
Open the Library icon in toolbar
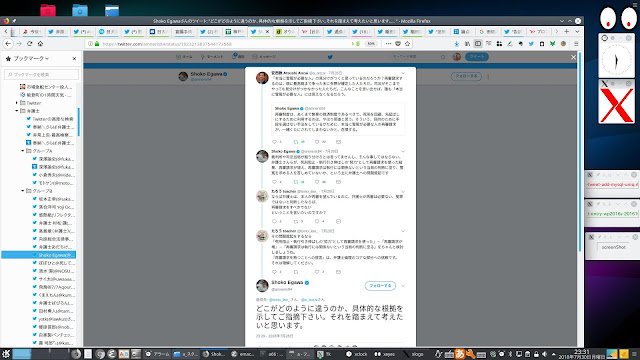(x=467, y=43)
